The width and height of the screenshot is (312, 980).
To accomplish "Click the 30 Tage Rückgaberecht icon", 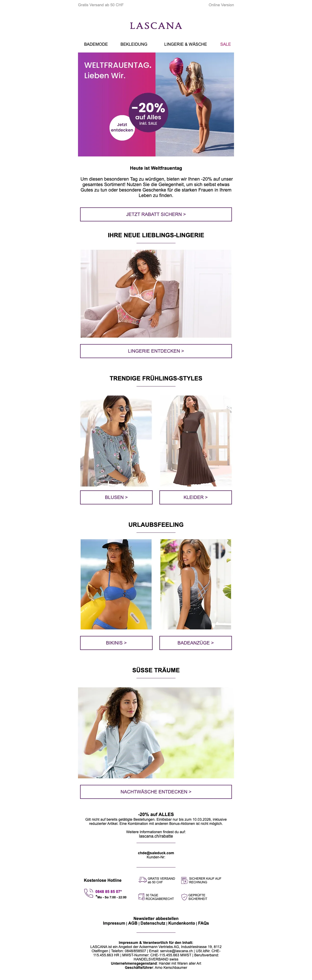I will pos(141,897).
